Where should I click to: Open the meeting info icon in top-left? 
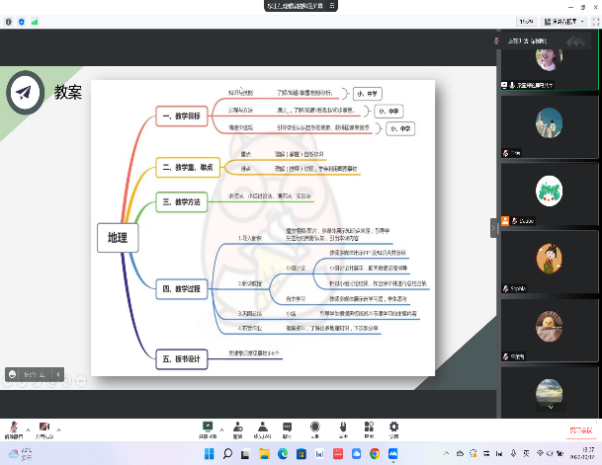9,20
